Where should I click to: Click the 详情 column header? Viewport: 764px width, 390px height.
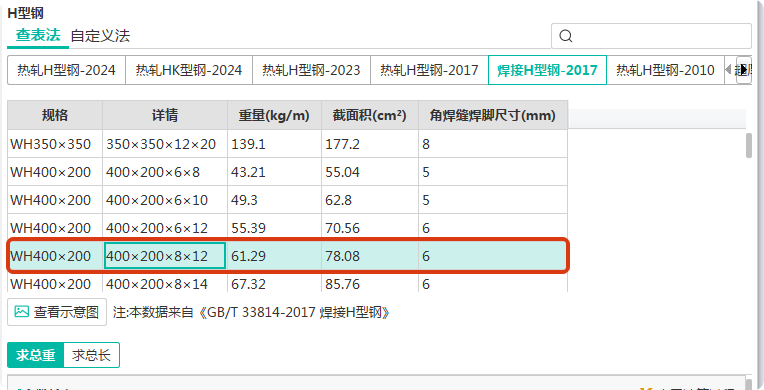tap(165, 115)
